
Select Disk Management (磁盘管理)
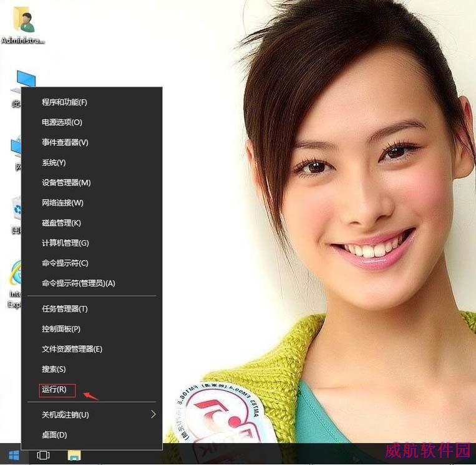point(92,223)
